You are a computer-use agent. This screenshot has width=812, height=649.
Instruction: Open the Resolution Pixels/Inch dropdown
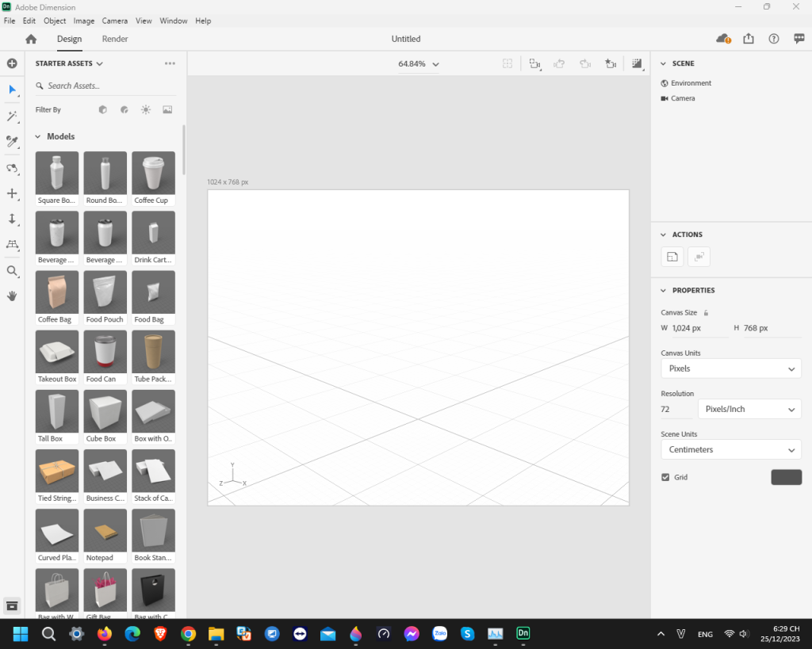(749, 409)
